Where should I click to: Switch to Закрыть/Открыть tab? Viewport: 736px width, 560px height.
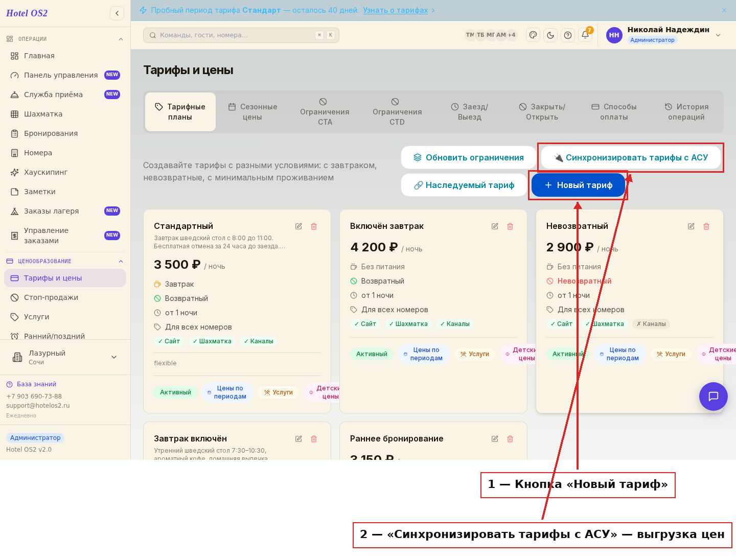(x=542, y=112)
